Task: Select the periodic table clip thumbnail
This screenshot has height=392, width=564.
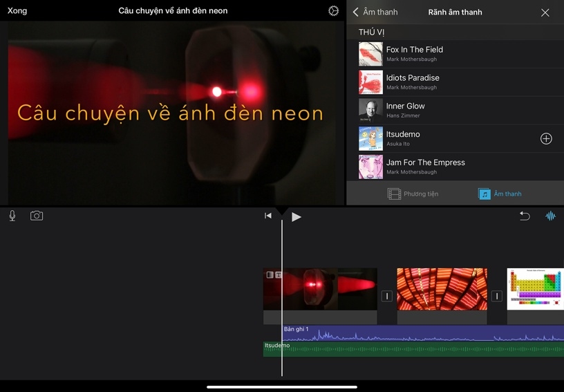Action: (x=535, y=289)
